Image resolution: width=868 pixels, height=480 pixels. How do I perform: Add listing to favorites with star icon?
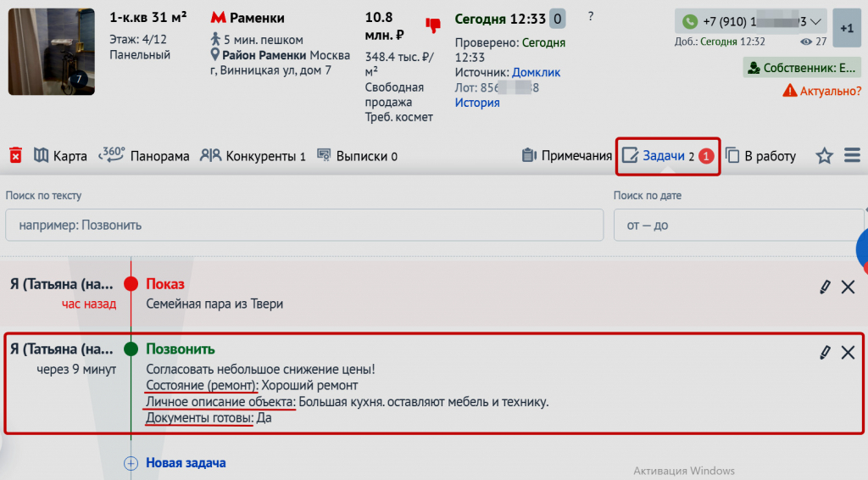[x=823, y=156]
